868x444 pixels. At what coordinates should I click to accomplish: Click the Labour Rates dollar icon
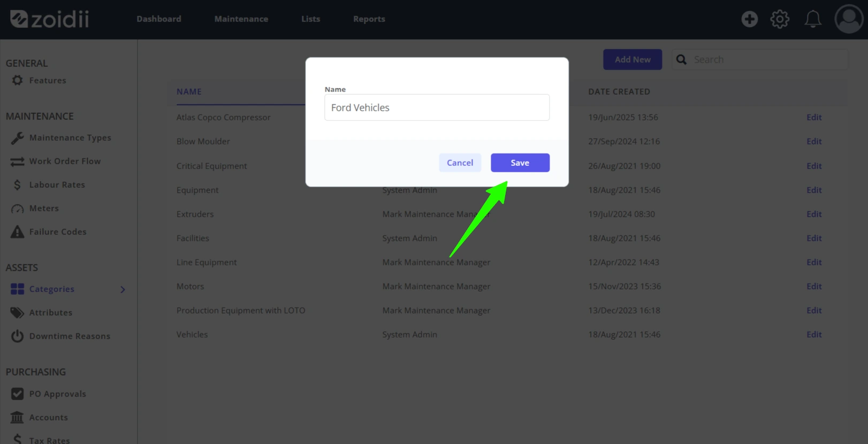18,185
